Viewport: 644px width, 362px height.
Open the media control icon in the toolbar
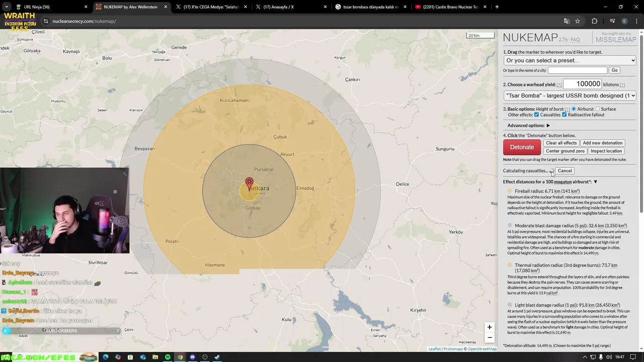(x=612, y=21)
